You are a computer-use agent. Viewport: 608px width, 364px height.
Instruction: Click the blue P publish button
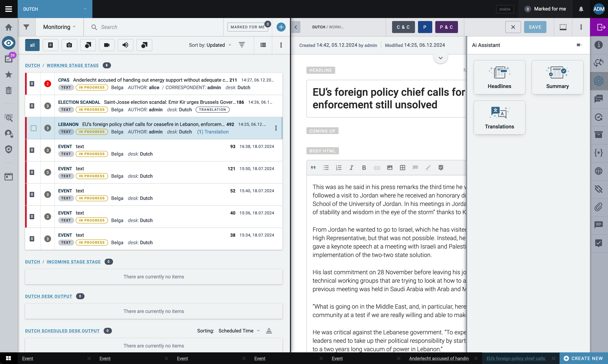[x=425, y=27]
